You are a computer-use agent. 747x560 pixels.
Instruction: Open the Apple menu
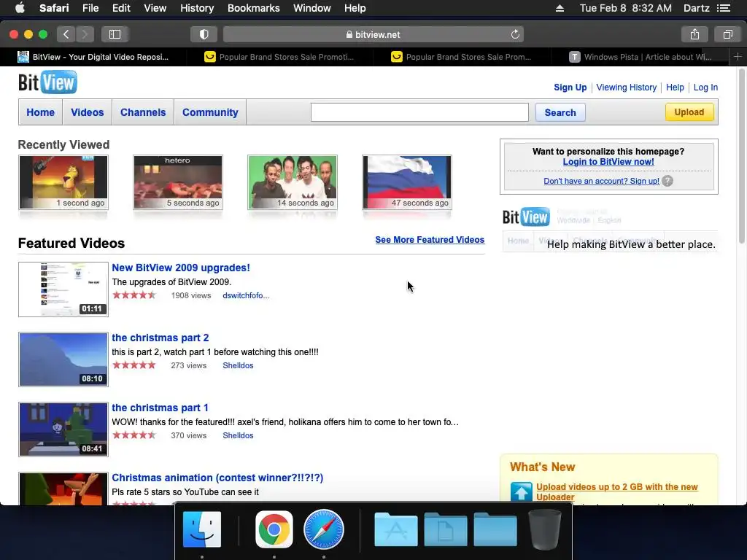pos(20,8)
